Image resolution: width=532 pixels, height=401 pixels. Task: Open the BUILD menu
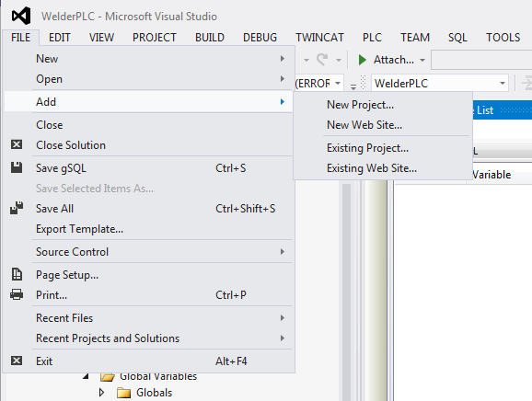(x=210, y=38)
